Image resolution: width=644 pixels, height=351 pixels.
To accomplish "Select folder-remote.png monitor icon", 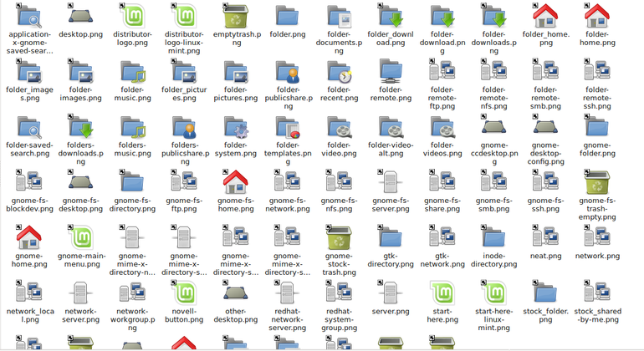I will click(391, 72).
